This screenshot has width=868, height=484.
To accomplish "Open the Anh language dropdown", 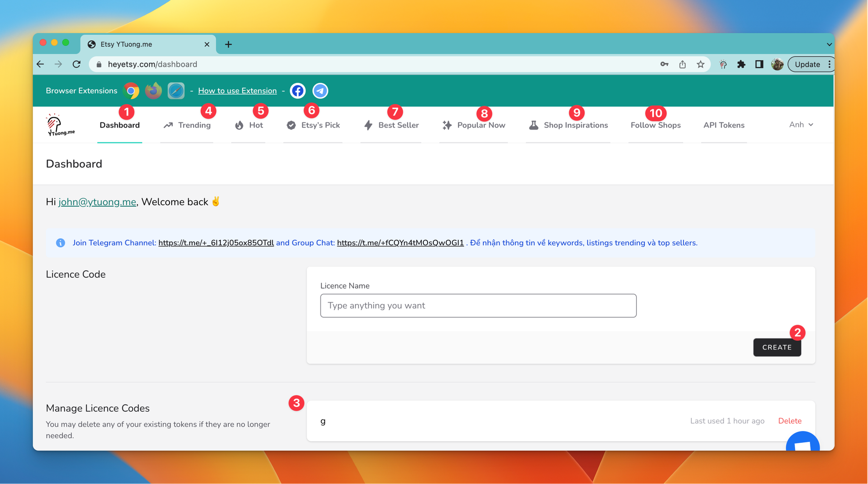I will pos(801,125).
